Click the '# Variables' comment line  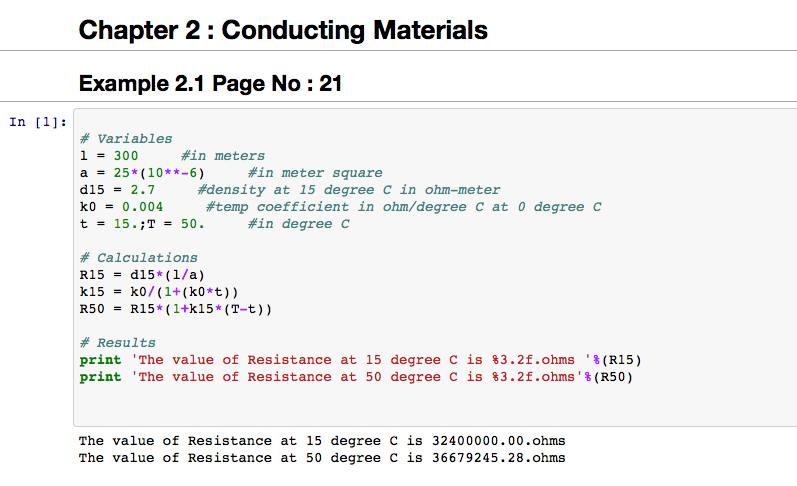click(126, 139)
